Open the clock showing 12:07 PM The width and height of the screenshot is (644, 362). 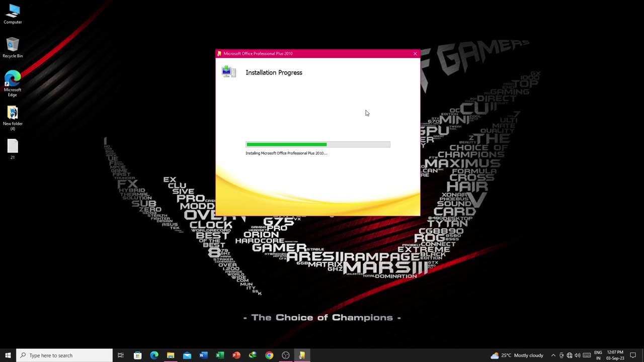615,355
